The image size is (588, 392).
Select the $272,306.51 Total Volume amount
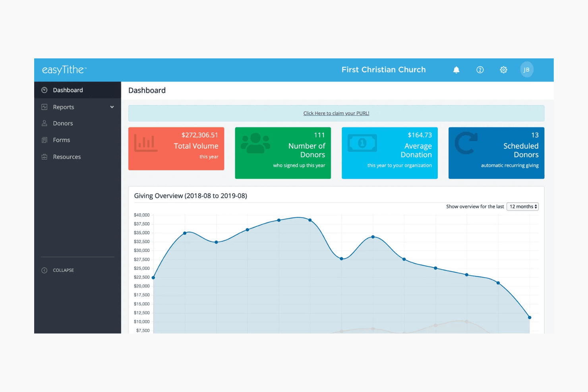click(200, 135)
